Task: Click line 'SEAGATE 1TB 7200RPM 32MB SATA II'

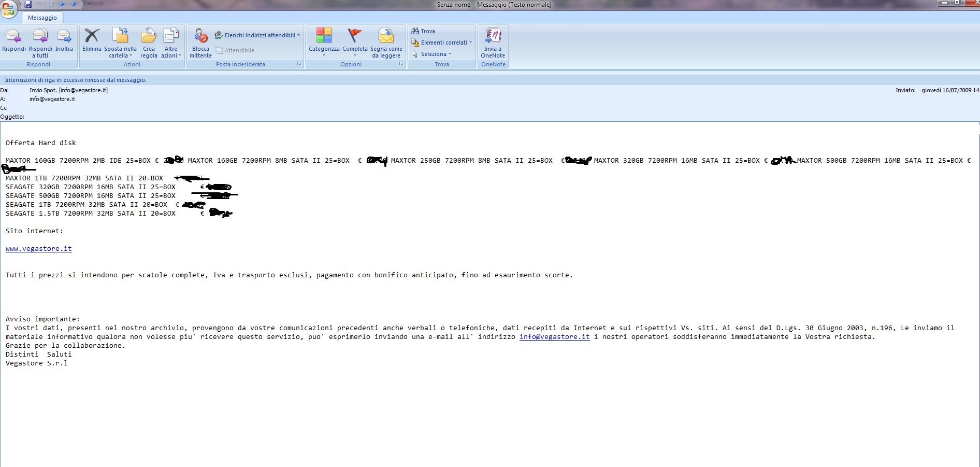Action: 87,205
